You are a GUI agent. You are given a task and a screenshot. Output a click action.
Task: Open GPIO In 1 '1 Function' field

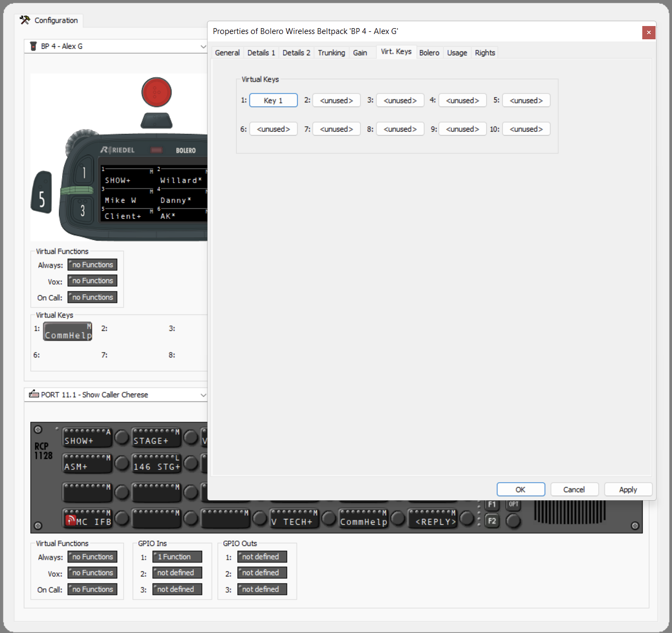pos(177,557)
